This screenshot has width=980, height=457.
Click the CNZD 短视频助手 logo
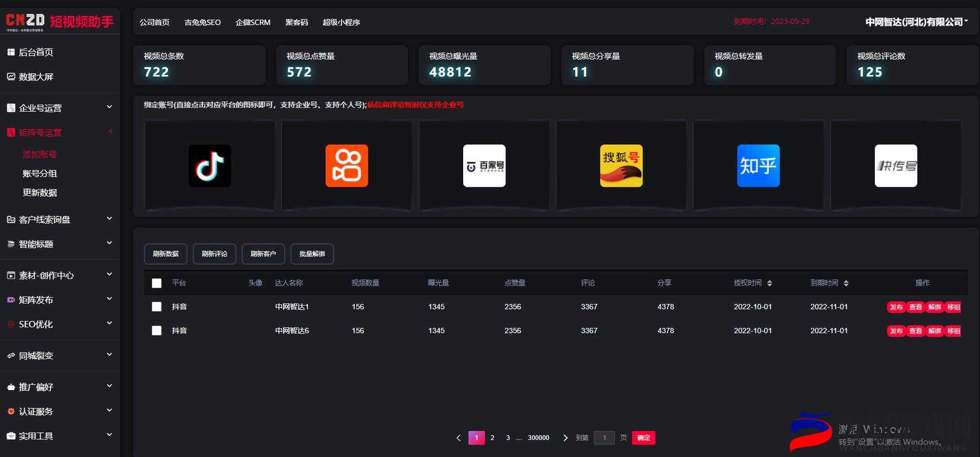coord(59,22)
